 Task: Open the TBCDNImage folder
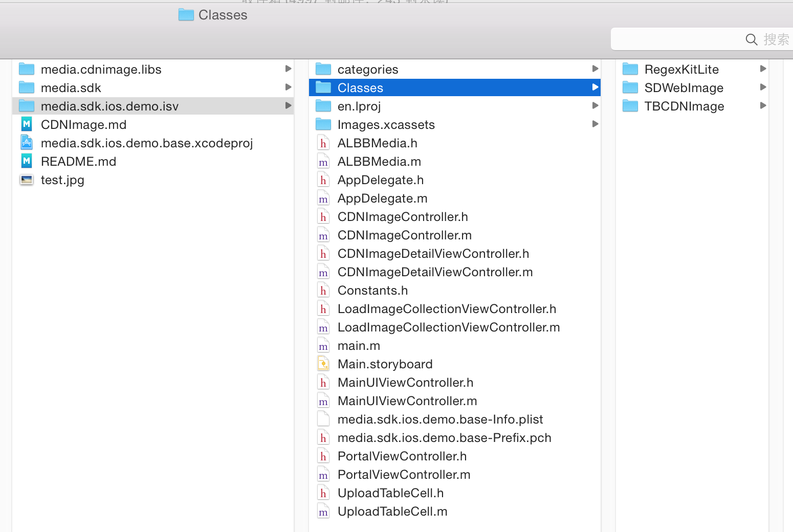pos(684,106)
